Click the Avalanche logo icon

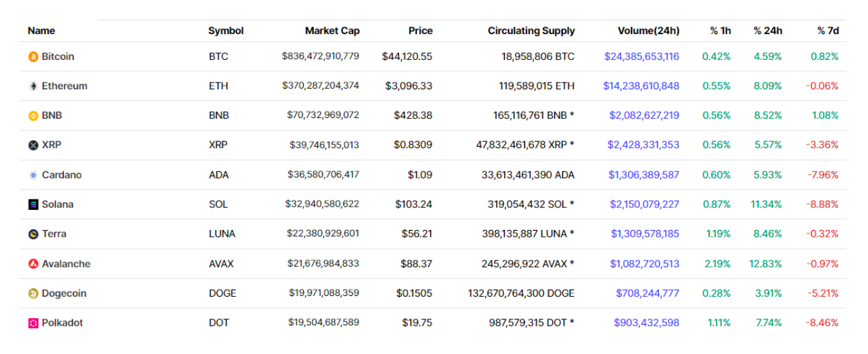(33, 264)
